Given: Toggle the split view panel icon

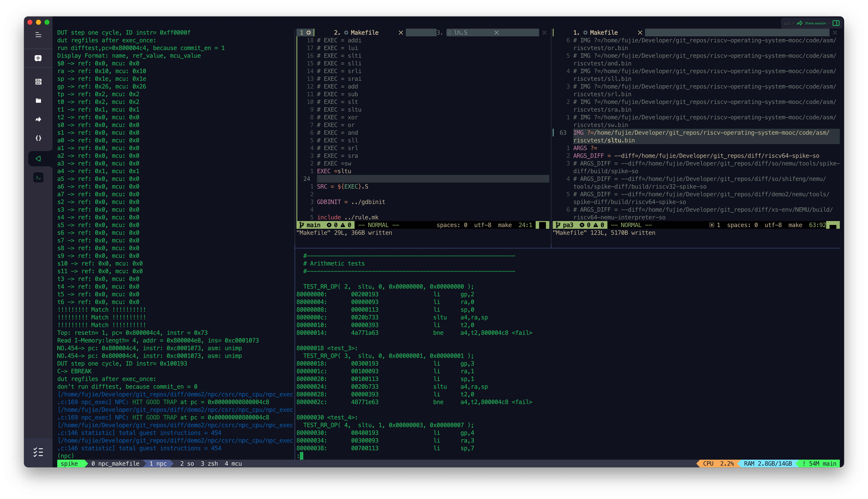Looking at the screenshot, I should point(836,23).
